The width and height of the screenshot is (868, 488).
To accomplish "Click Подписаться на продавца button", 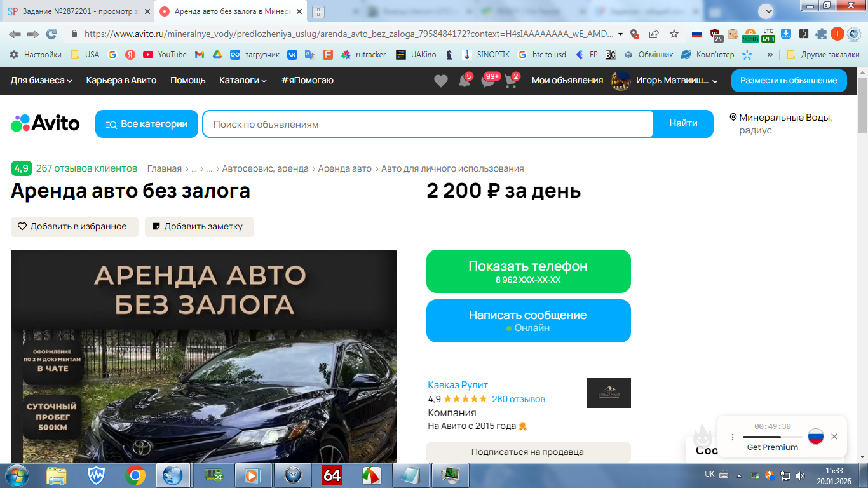I will pyautogui.click(x=529, y=452).
